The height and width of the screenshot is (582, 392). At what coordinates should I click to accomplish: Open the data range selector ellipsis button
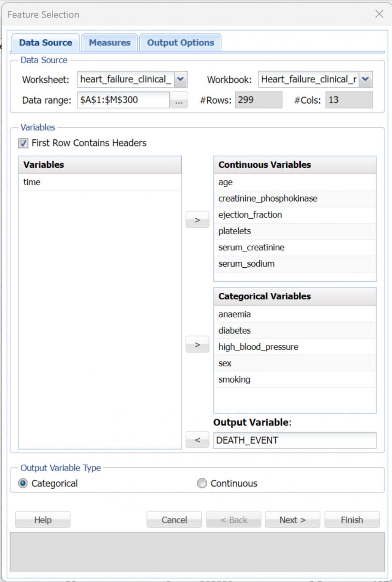(179, 101)
